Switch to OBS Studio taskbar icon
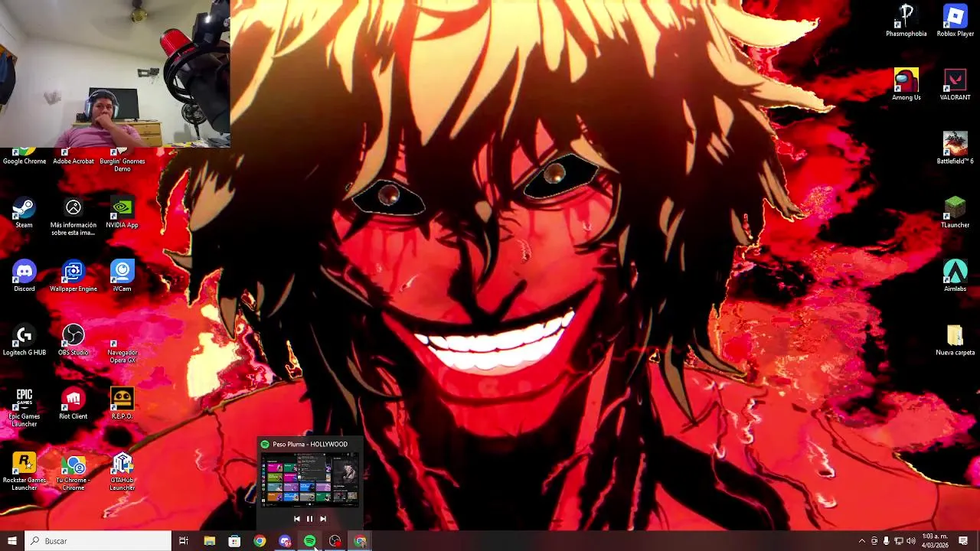Image resolution: width=980 pixels, height=551 pixels. [x=335, y=541]
